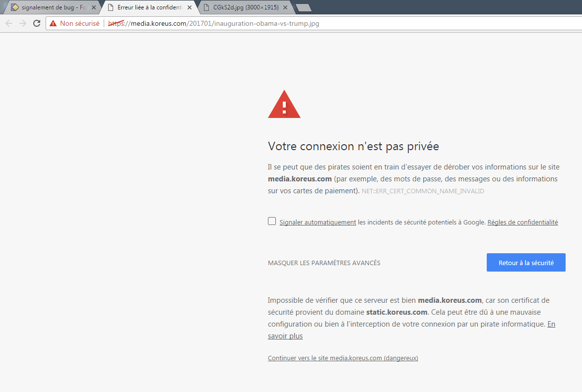The width and height of the screenshot is (582, 392).
Task: Reload the current page
Action: tap(37, 23)
